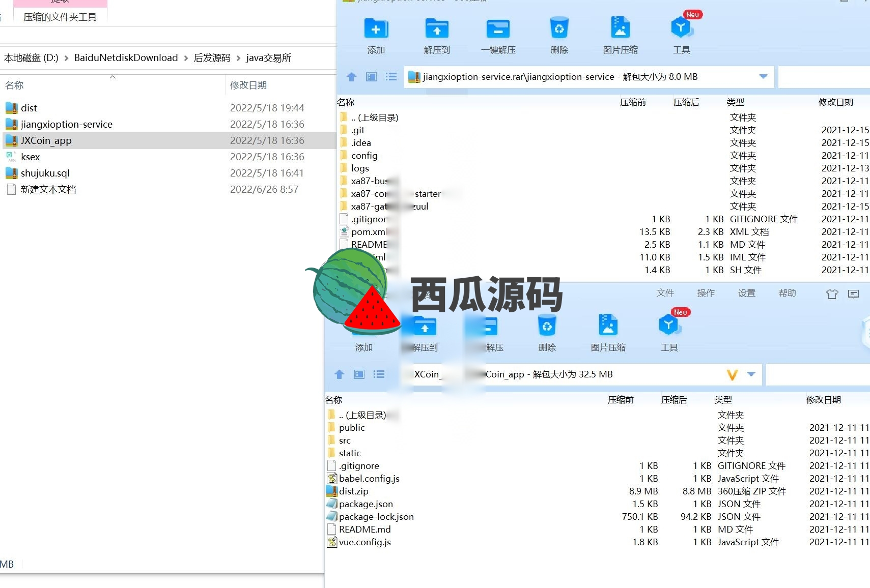Go up one level in the upper archive window
Image resolution: width=870 pixels, height=588 pixels.
[x=351, y=77]
